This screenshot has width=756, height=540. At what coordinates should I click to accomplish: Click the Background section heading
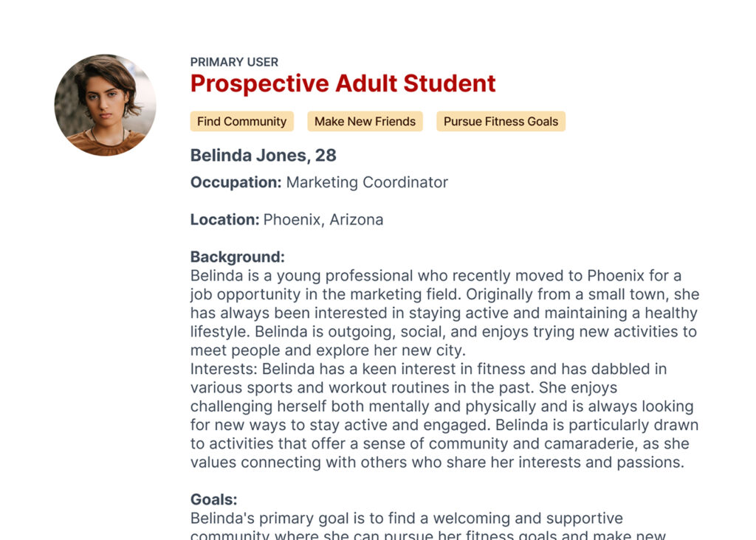point(237,257)
